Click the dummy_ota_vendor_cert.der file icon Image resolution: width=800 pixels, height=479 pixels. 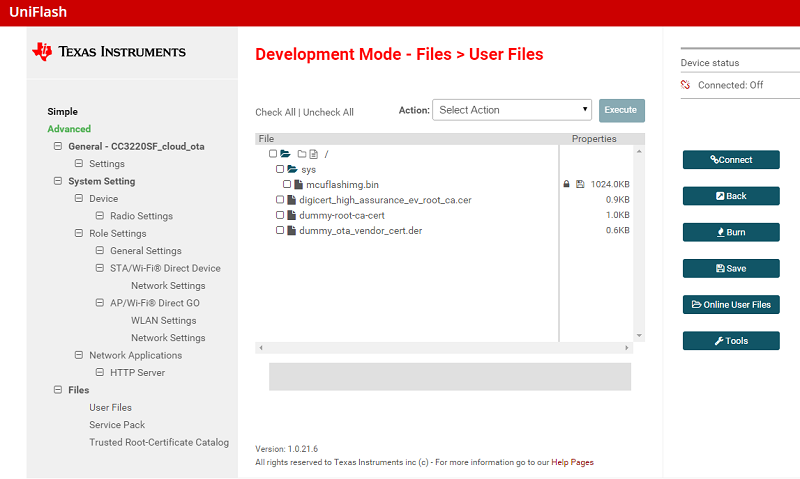click(x=291, y=231)
